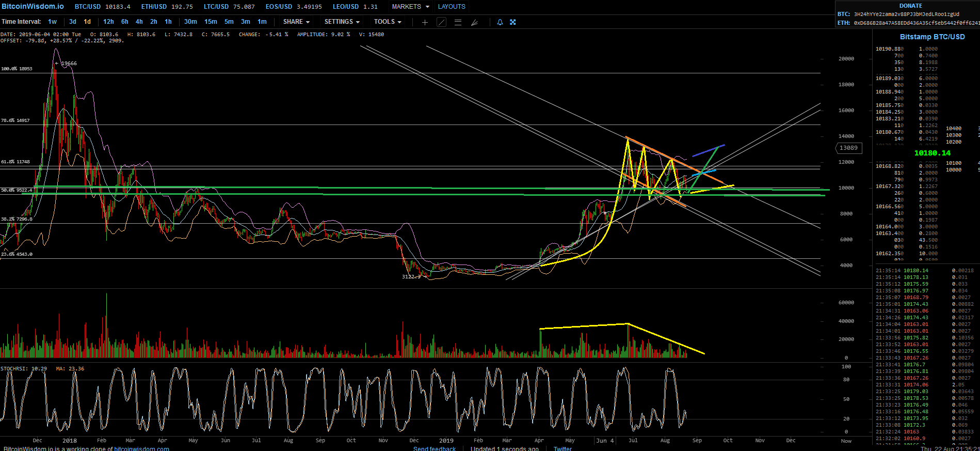980x451 pixels.
Task: Switch to the ETH/USD market
Action: coord(167,7)
